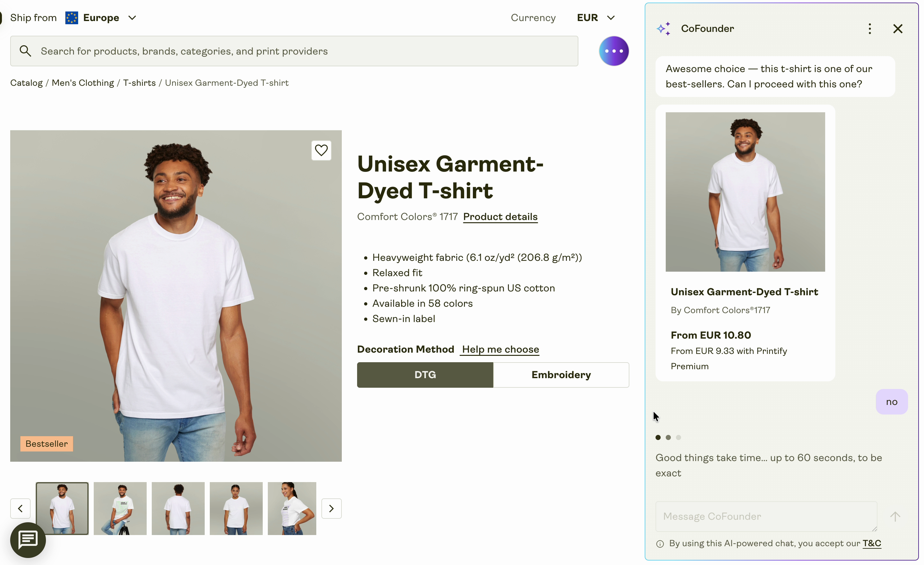Select the back-view shirt thumbnail
This screenshot has height=565, width=924.
[178, 508]
